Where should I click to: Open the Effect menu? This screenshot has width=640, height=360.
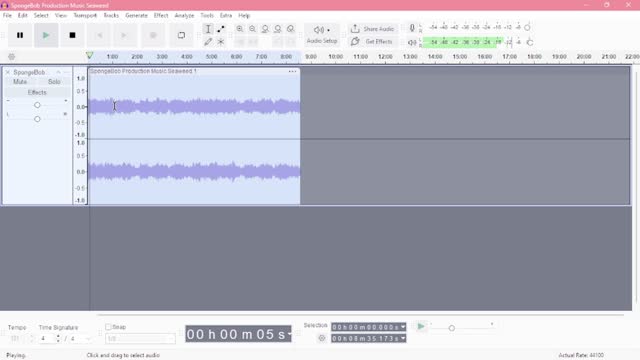click(161, 16)
